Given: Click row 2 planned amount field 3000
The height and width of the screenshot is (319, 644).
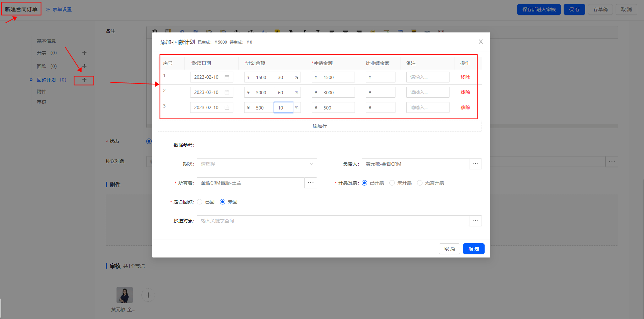Looking at the screenshot, I should click(259, 92).
